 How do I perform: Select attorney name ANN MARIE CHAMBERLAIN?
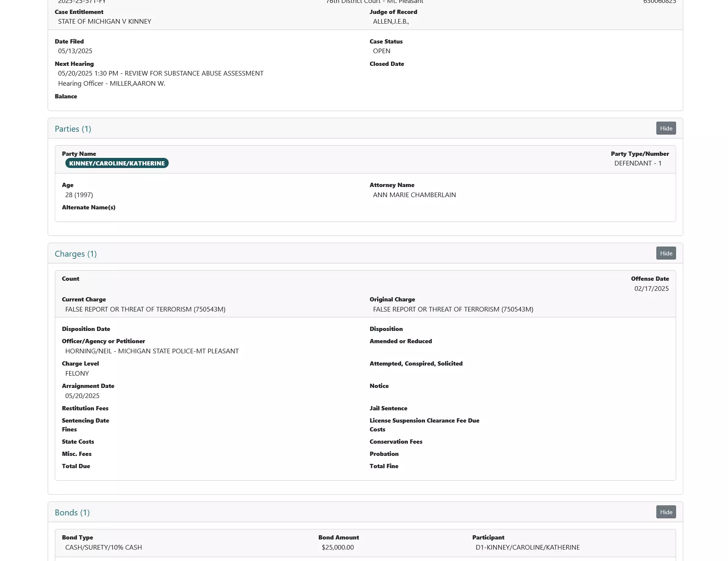tap(414, 195)
